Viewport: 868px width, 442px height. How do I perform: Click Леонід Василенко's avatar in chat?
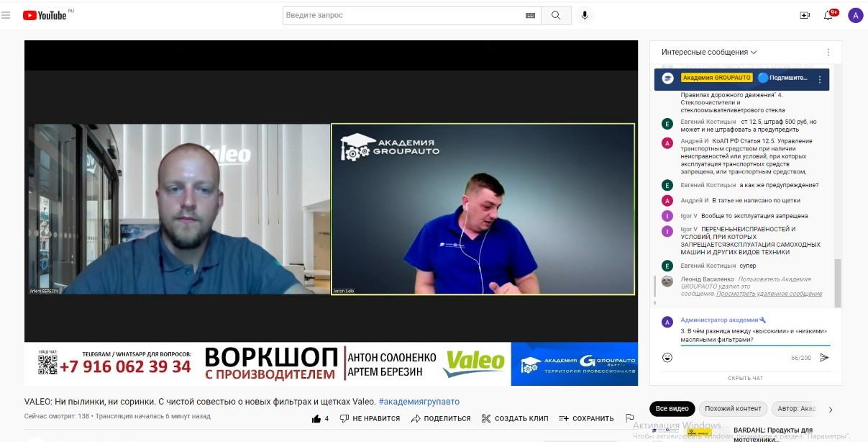click(x=667, y=281)
